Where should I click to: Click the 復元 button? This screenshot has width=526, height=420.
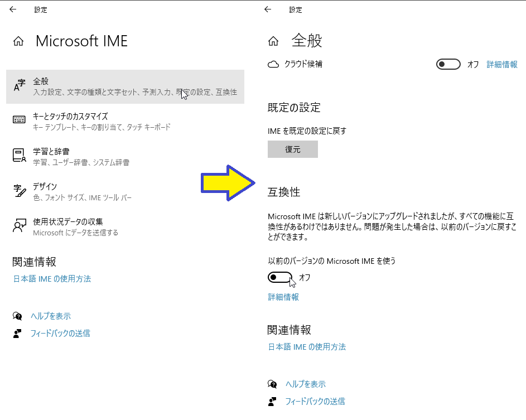pos(292,149)
